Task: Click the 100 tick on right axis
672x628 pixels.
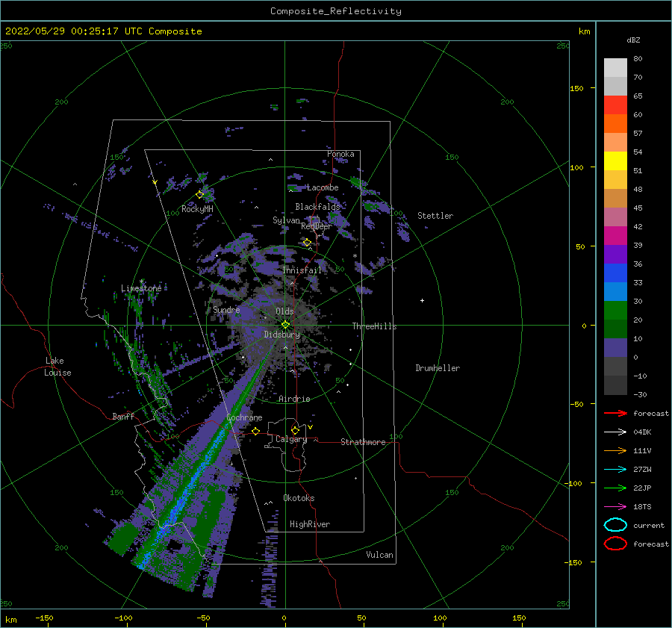Action: click(x=577, y=167)
